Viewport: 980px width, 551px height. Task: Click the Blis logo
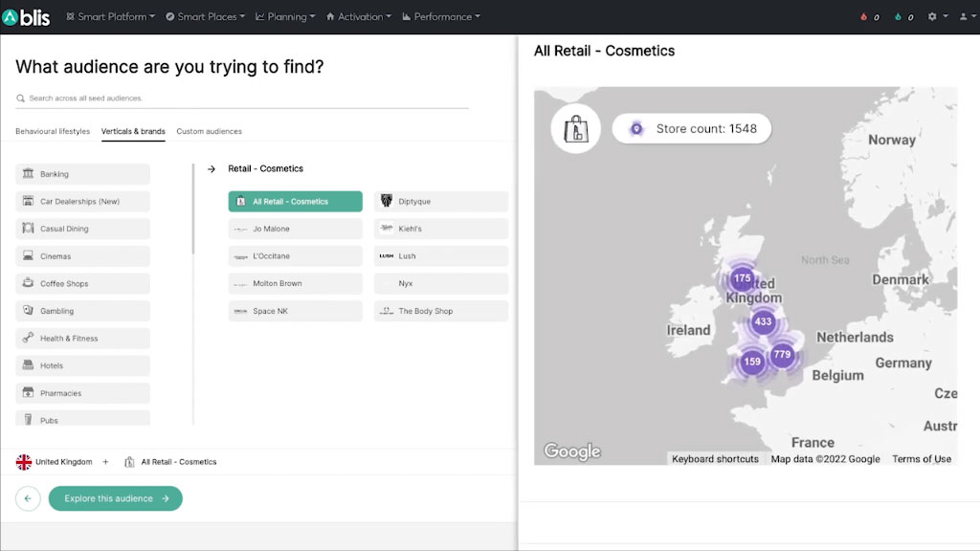pos(26,17)
